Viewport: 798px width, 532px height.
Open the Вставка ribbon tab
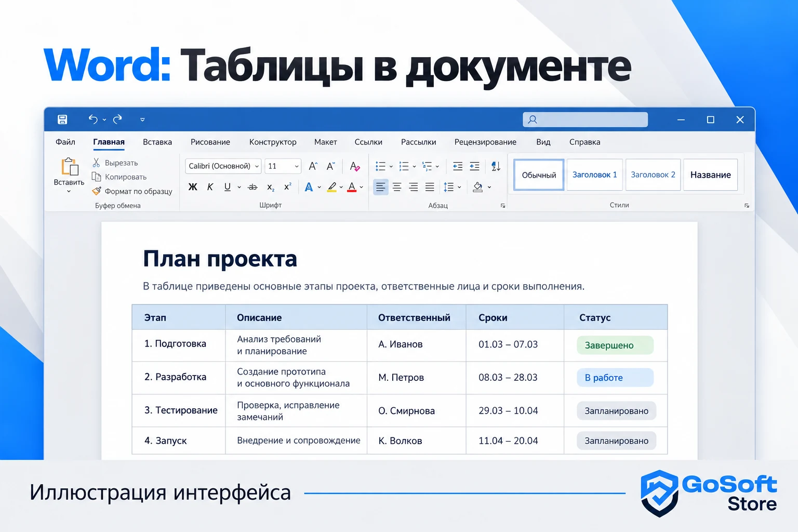click(x=157, y=142)
